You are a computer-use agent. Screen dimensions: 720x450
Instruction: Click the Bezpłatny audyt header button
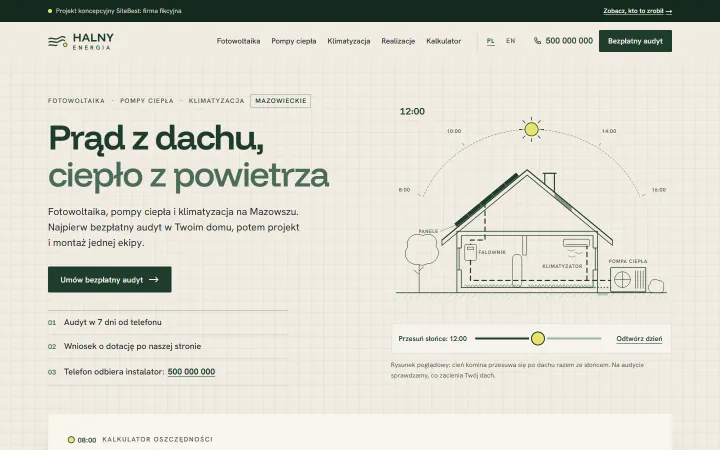[x=635, y=41]
